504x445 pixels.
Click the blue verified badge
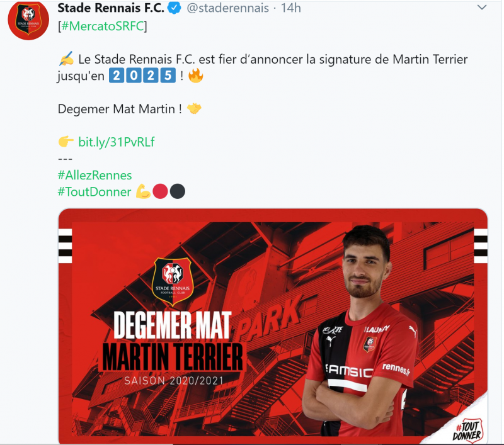point(175,8)
